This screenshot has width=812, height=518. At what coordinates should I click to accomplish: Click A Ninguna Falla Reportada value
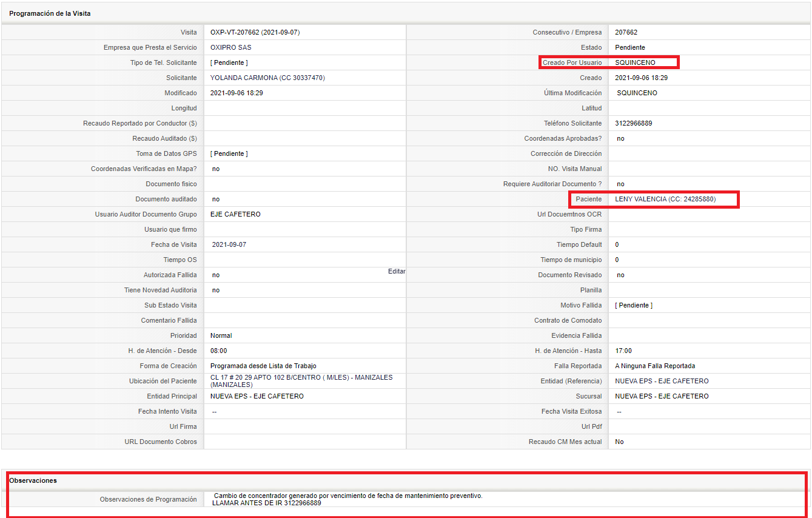[655, 366]
